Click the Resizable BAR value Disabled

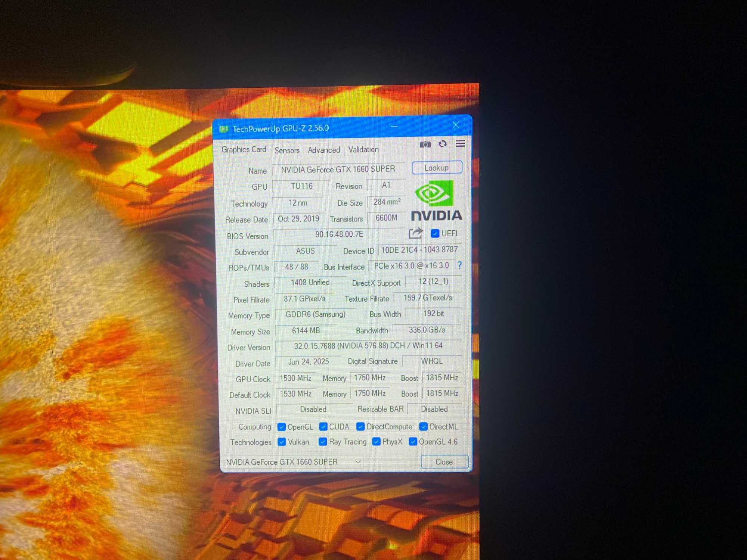[434, 409]
